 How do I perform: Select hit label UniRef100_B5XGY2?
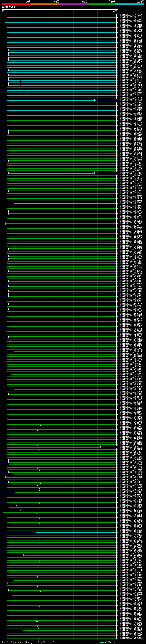[x=131, y=447]
